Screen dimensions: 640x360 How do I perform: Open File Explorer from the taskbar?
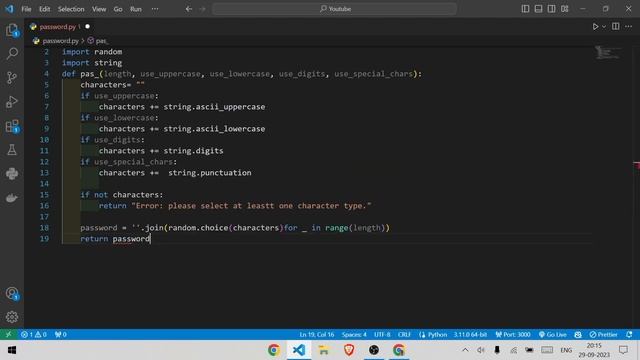click(x=324, y=350)
